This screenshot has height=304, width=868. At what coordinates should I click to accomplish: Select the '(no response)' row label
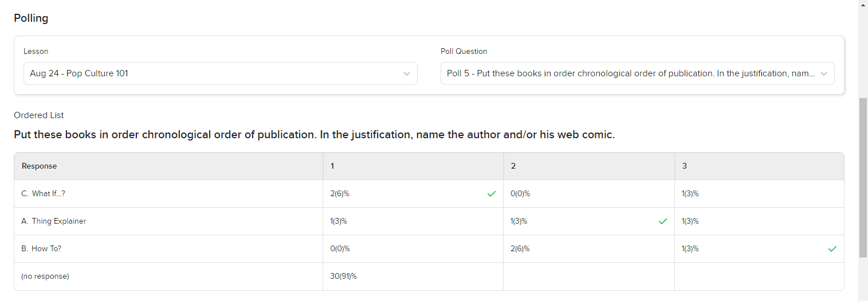pos(45,276)
